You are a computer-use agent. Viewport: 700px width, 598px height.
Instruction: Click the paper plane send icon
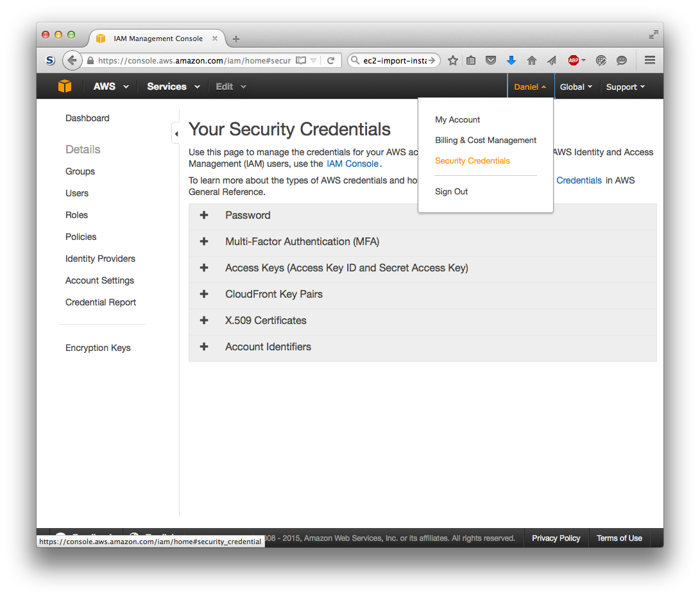click(552, 60)
